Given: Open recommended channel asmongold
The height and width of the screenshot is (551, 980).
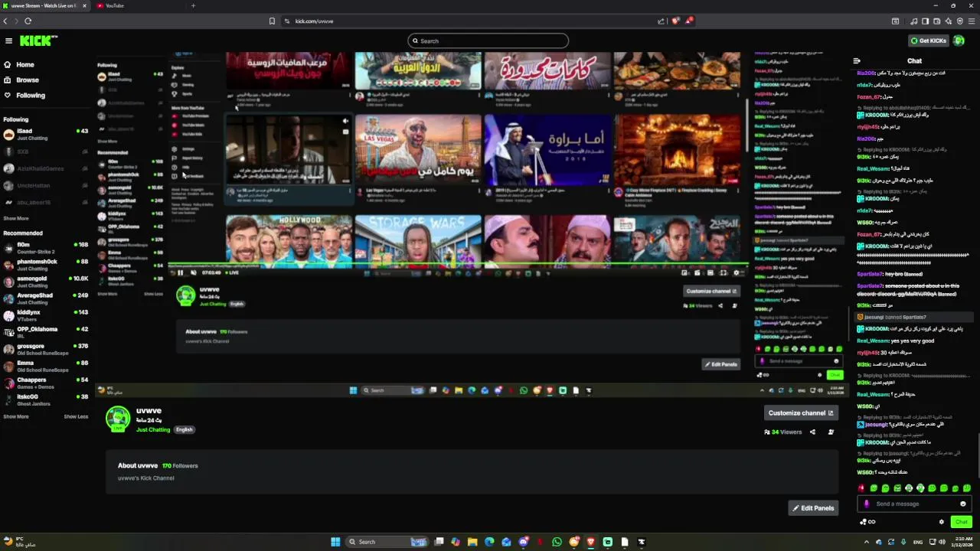Looking at the screenshot, I should pyautogui.click(x=45, y=282).
